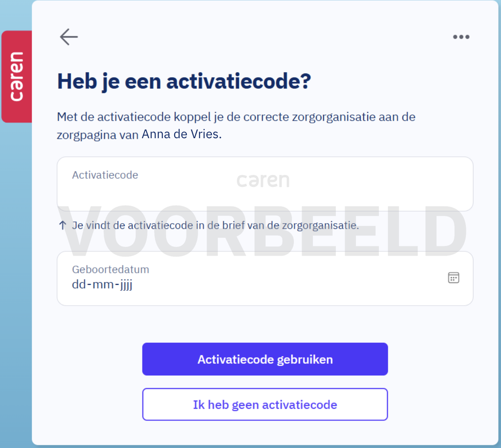Click the heading Heb je een activatiecode?
The image size is (501, 448).
(x=184, y=81)
